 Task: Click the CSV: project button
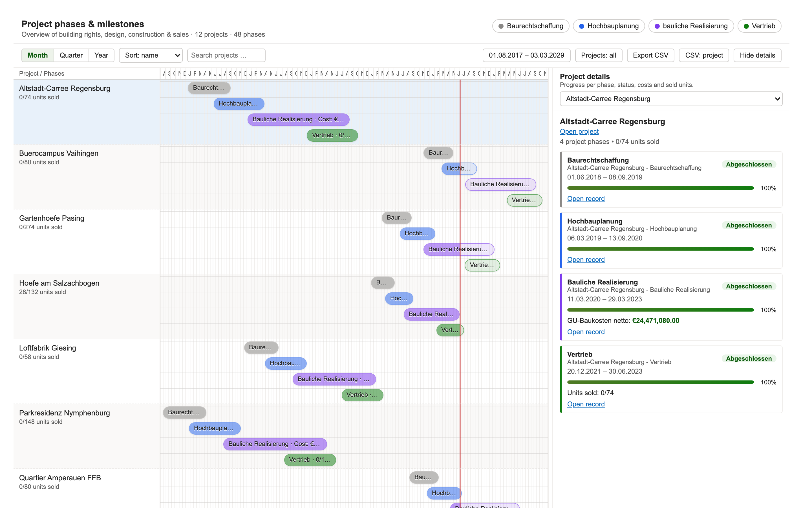point(704,55)
